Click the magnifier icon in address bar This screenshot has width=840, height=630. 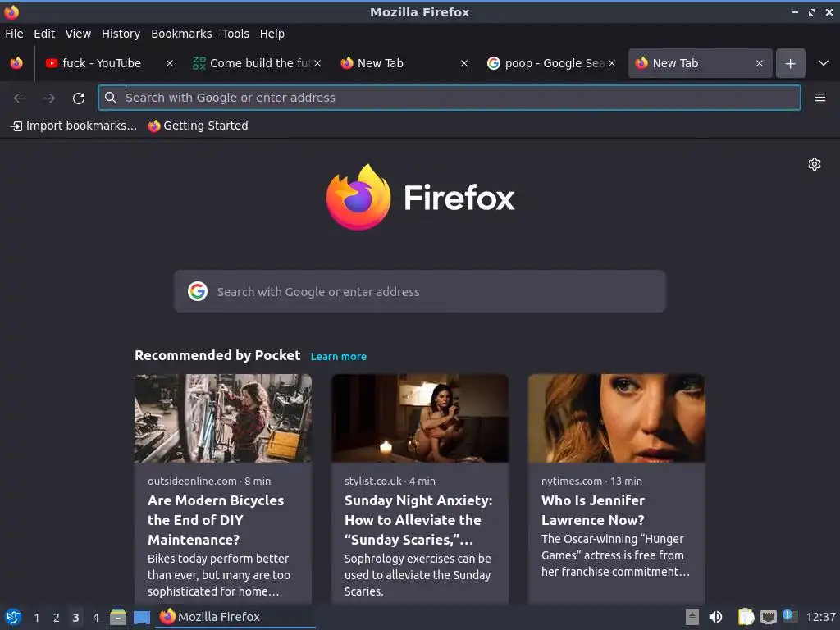pyautogui.click(x=111, y=98)
